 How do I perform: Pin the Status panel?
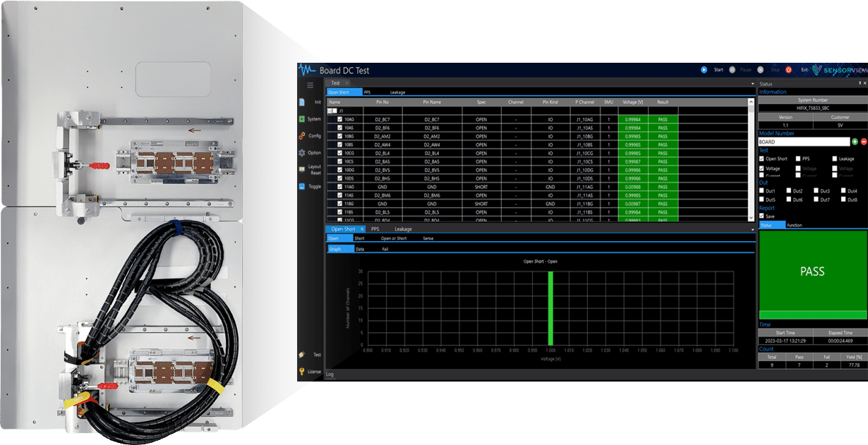[x=859, y=84]
